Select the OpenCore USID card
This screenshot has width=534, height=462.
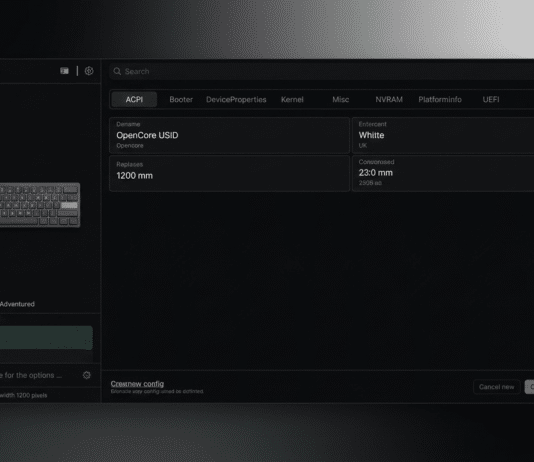(x=230, y=135)
